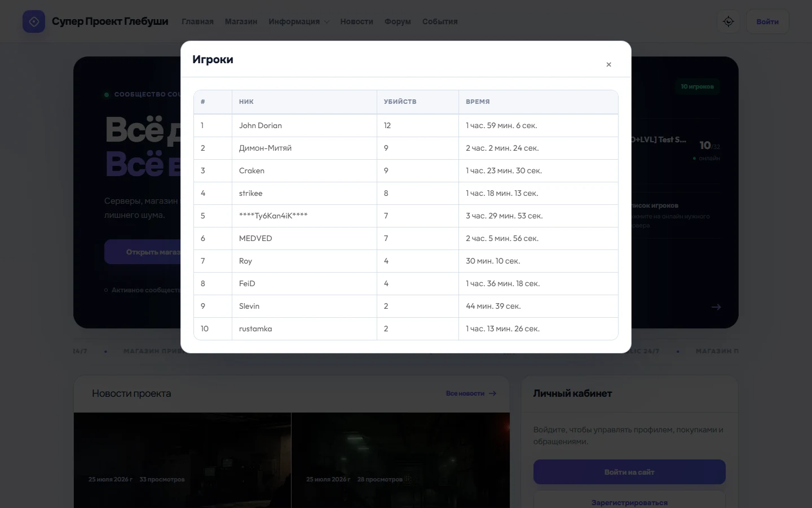Screen dimensions: 812x508
Task: Click the arrow icon in server card
Action: (716, 307)
